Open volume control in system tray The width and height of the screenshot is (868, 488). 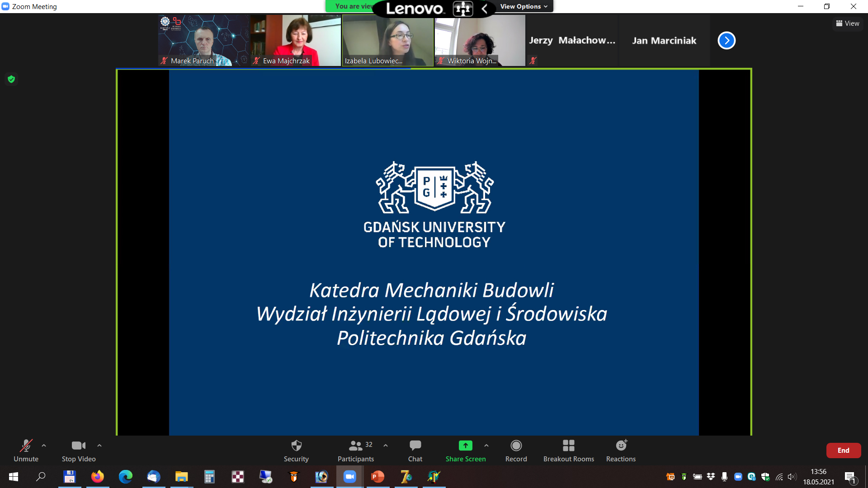(792, 477)
